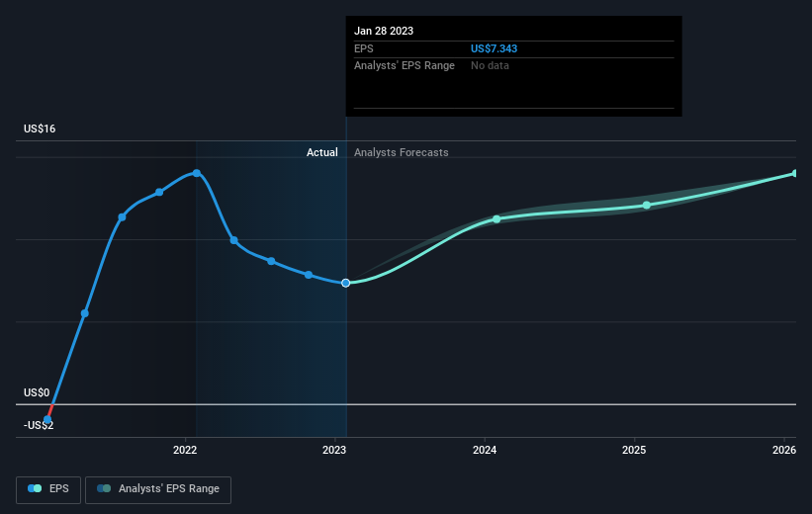This screenshot has height=514, width=812.
Task: Click the -US$2 y-axis label
Action: click(x=39, y=425)
